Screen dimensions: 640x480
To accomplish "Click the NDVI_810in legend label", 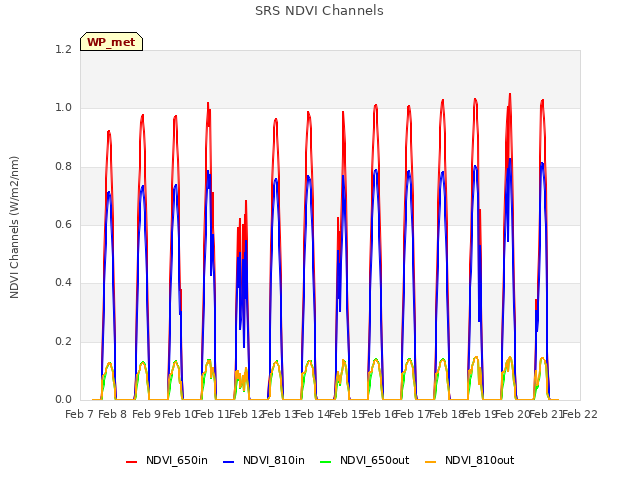I will click(274, 460).
